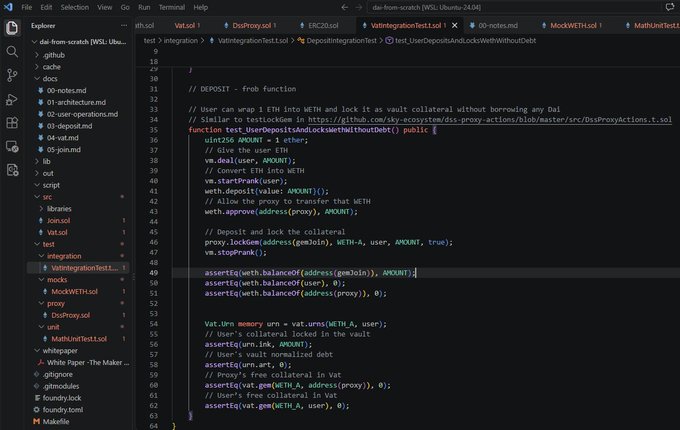680x430 pixels.
Task: Click the forward navigation arrow
Action: click(359, 7)
